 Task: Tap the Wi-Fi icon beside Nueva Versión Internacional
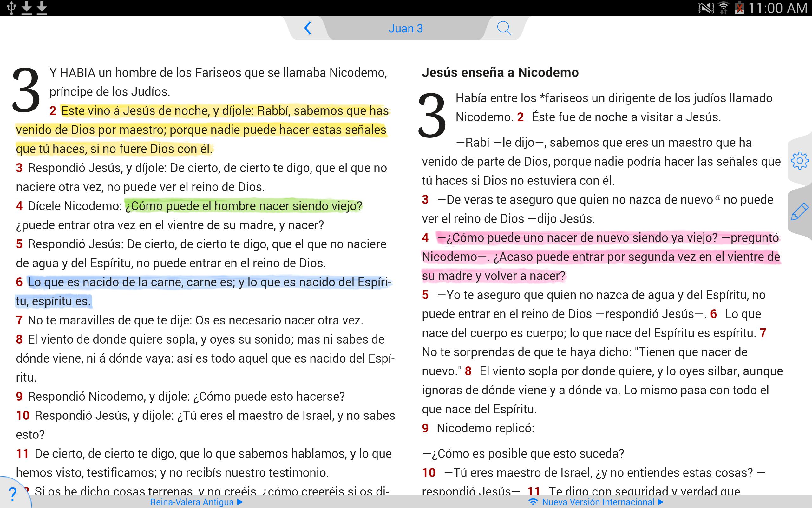click(x=533, y=502)
